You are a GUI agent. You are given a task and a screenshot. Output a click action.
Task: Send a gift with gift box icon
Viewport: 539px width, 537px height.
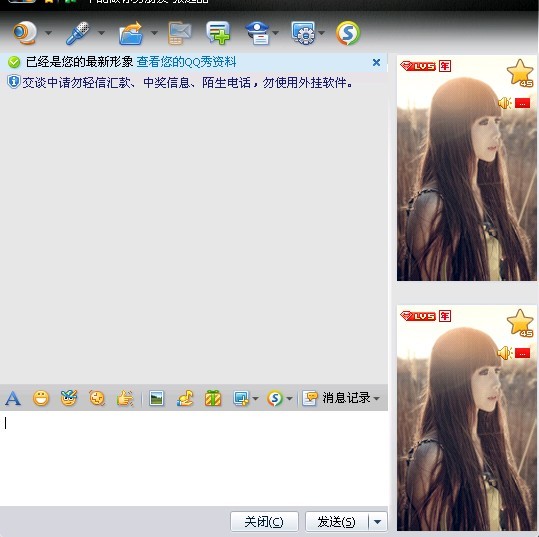coord(213,398)
